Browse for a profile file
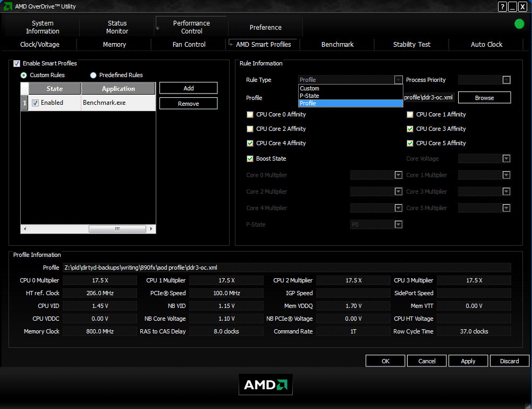 [484, 98]
